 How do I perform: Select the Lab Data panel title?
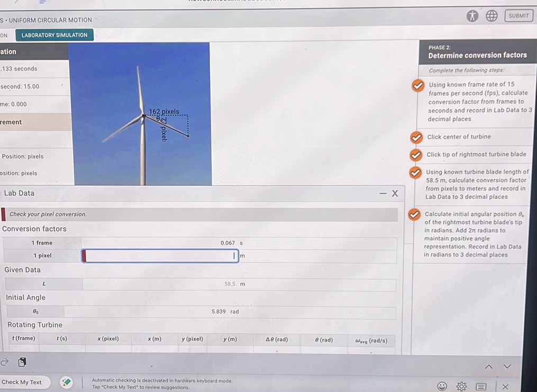coord(19,193)
